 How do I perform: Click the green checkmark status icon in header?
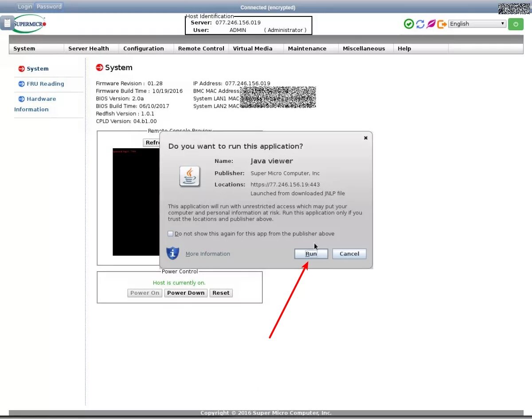pos(409,24)
